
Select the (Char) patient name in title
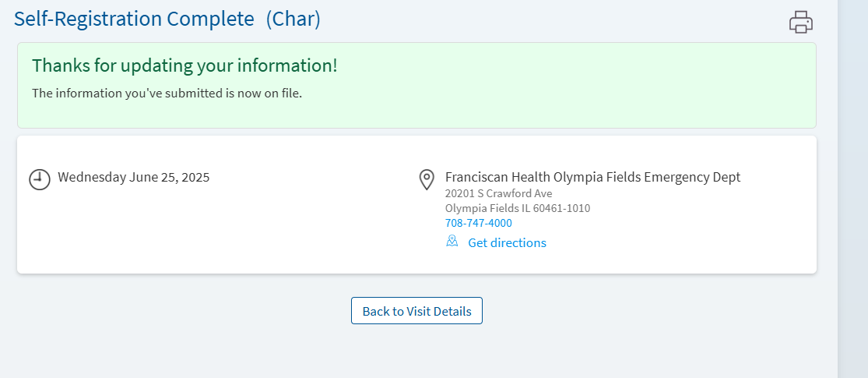pyautogui.click(x=293, y=19)
